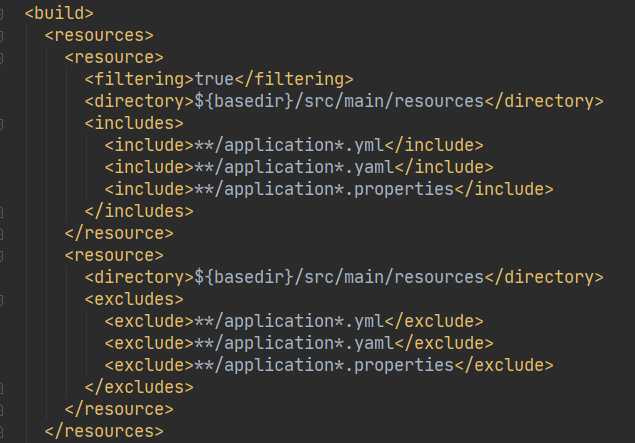The height and width of the screenshot is (443, 635).
Task: Click the opening excludes tag text
Action: 134,300
